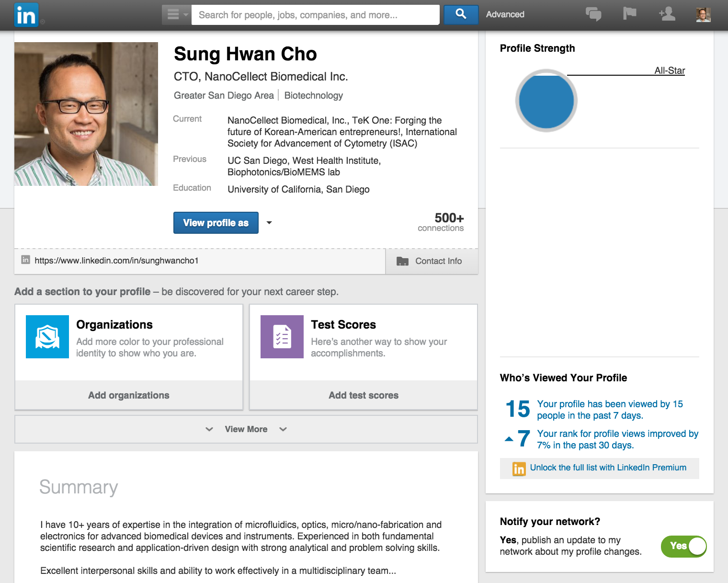Click the orange LinkedIn Premium icon
Image resolution: width=728 pixels, height=583 pixels.
click(519, 469)
